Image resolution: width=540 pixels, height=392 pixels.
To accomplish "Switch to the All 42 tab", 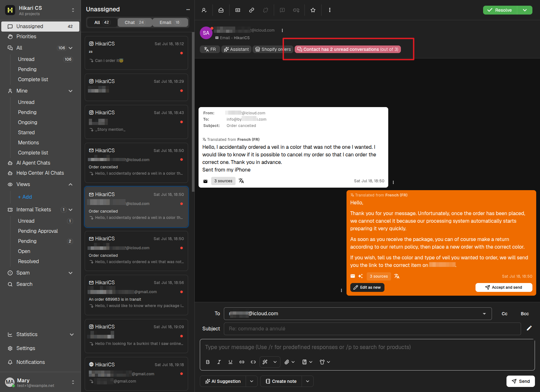I will (101, 22).
